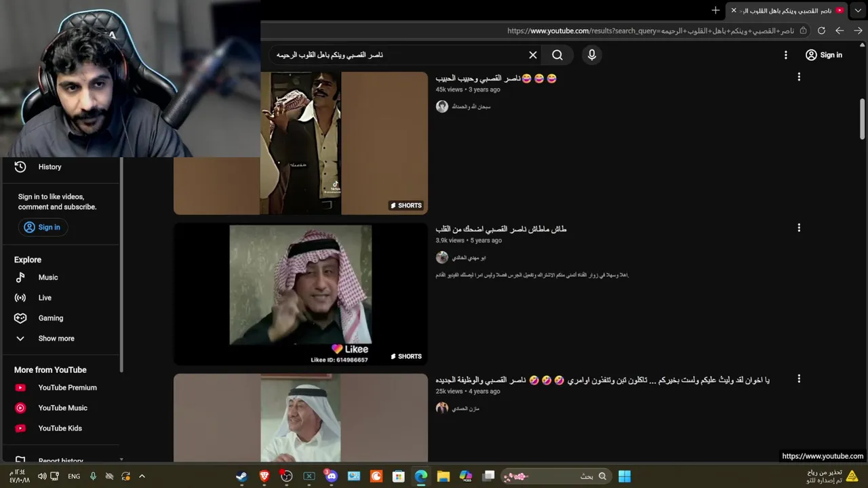Close the YouTube search results tab
This screenshot has height=488, width=868.
734,10
